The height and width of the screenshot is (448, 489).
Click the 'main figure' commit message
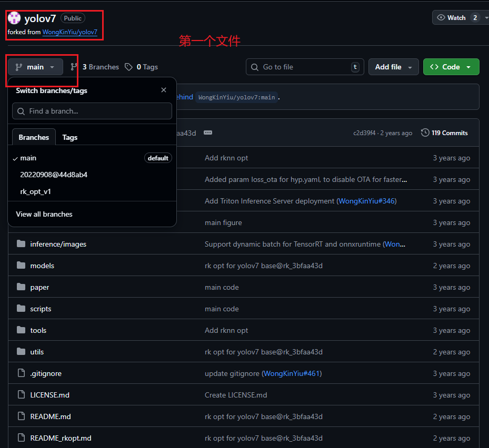click(223, 222)
